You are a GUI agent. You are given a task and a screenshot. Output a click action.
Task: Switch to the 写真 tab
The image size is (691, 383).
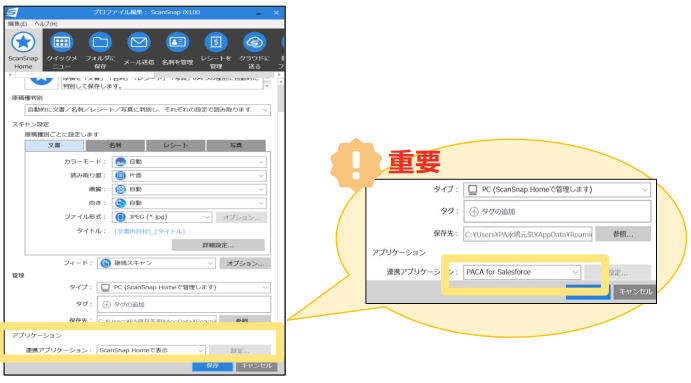click(236, 145)
